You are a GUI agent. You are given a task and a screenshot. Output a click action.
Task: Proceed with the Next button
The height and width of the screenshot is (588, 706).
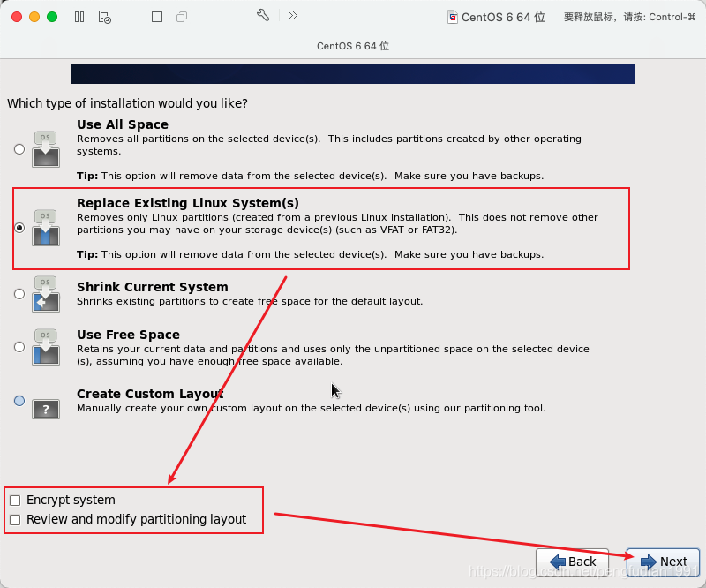coord(664,562)
